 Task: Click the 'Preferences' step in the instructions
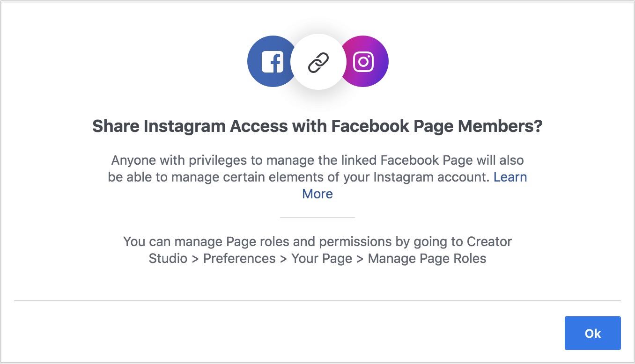(x=239, y=258)
